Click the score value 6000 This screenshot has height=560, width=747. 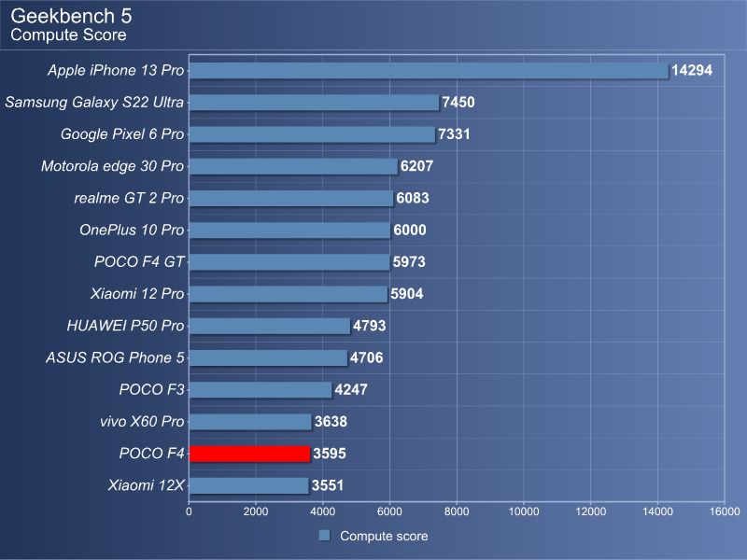[x=410, y=230]
